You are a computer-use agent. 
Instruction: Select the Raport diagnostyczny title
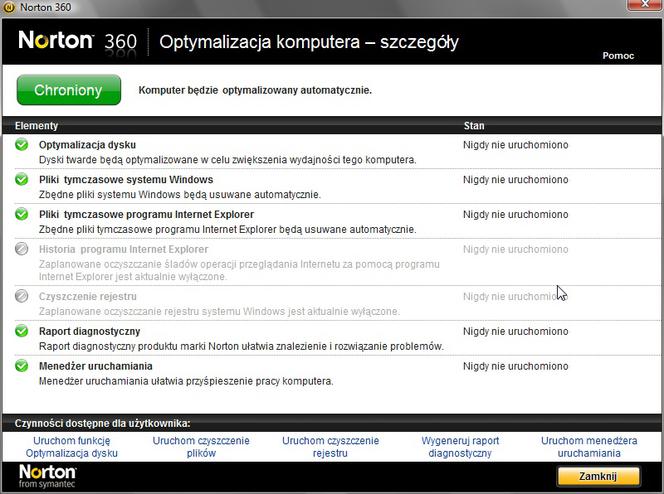pos(89,331)
